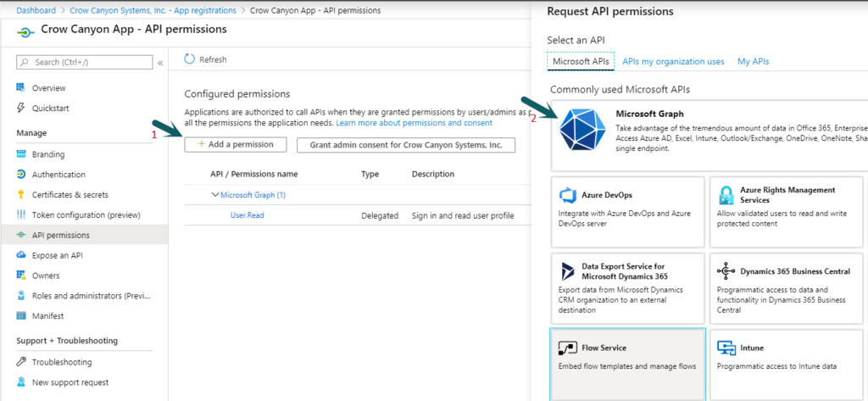Image resolution: width=868 pixels, height=401 pixels.
Task: Switch to Microsoft APIs tab
Action: [581, 62]
